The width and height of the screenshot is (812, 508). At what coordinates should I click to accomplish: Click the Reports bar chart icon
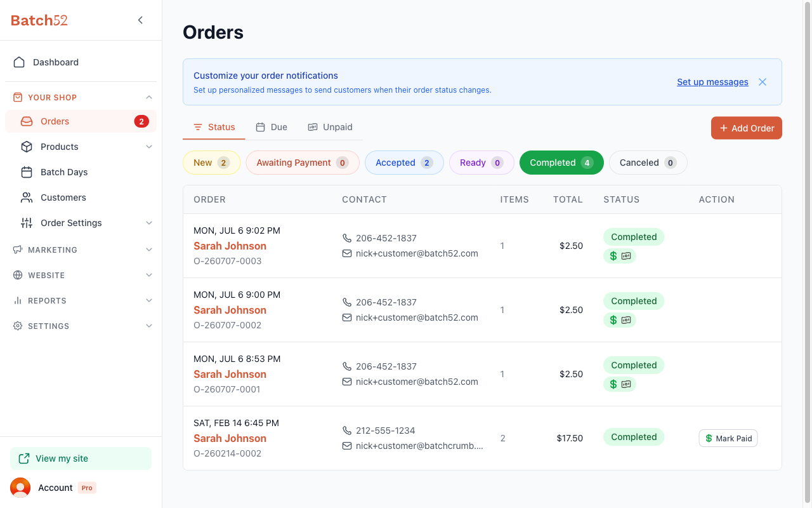pyautogui.click(x=18, y=300)
